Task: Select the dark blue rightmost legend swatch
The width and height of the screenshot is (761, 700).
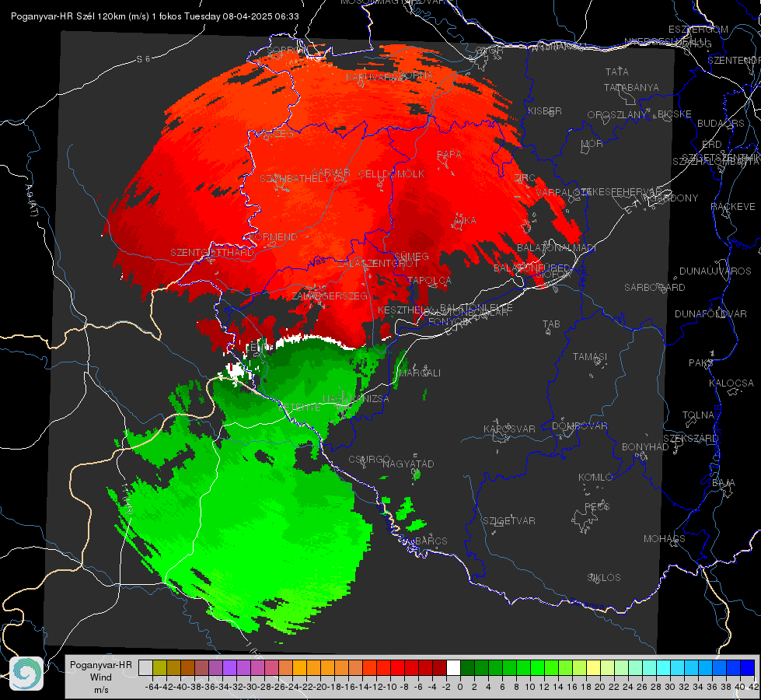Action: click(x=748, y=667)
